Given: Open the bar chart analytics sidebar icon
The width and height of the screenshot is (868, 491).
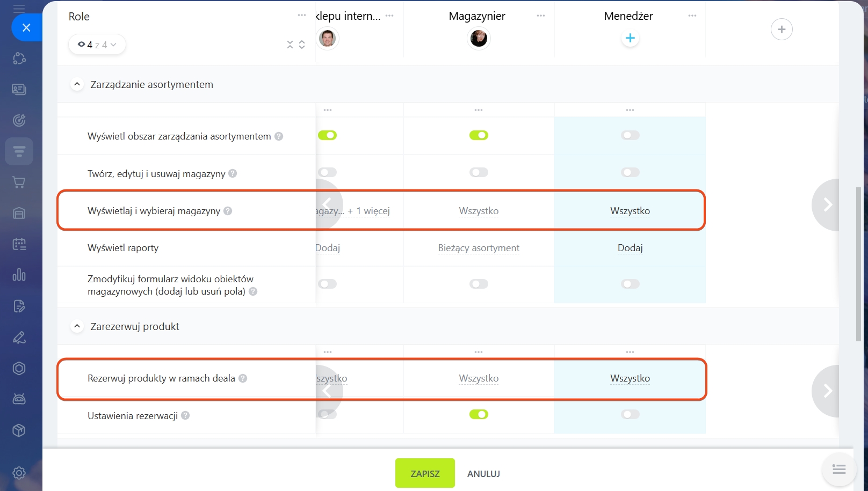Looking at the screenshot, I should pos(19,275).
